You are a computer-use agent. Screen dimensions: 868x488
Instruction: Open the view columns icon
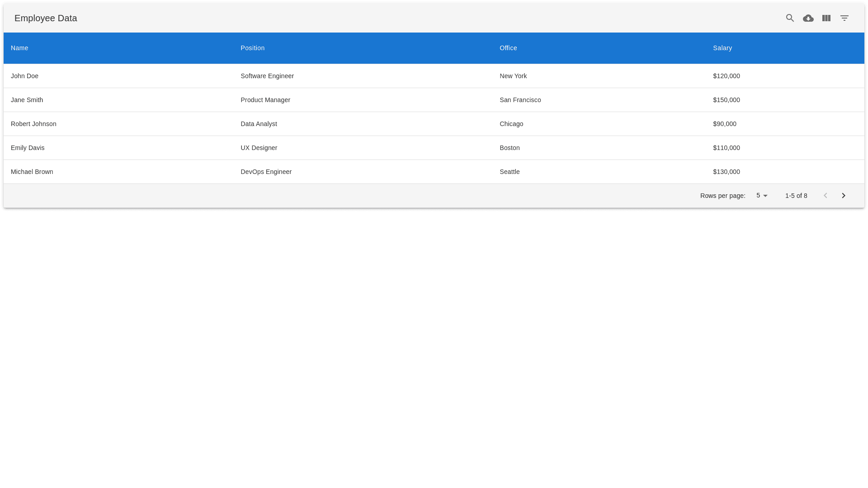pyautogui.click(x=826, y=18)
